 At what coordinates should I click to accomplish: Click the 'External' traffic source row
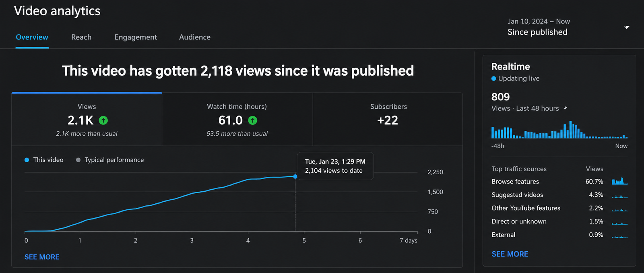[559, 235]
